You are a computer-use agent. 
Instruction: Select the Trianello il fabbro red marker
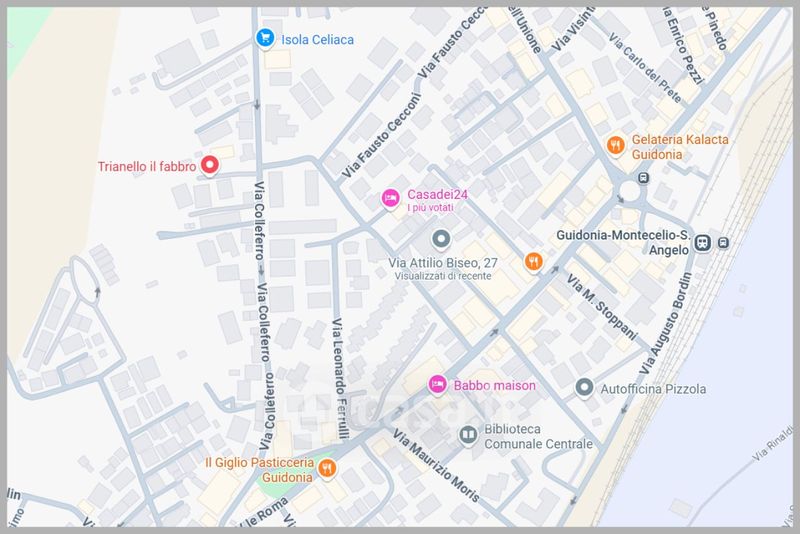pyautogui.click(x=210, y=166)
